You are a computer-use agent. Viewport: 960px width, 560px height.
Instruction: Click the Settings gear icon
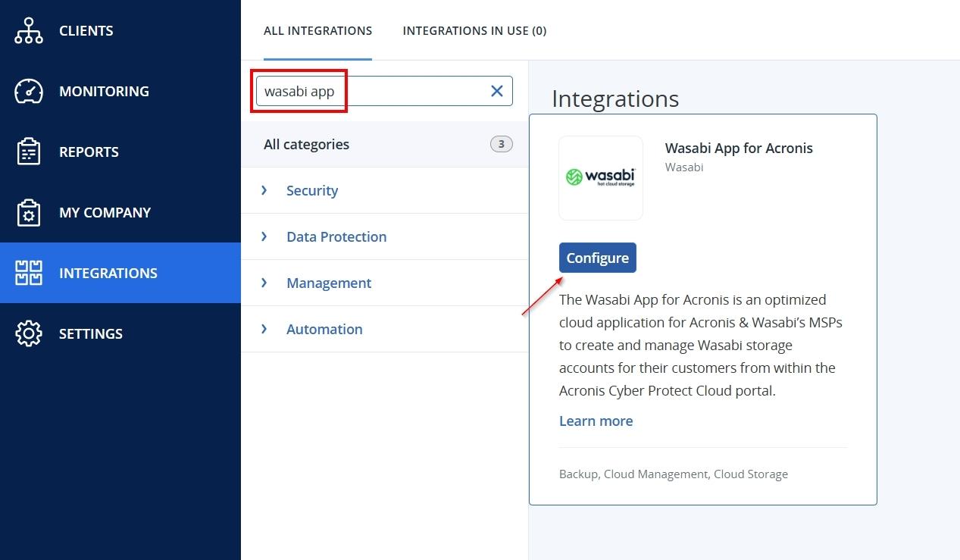tap(29, 333)
